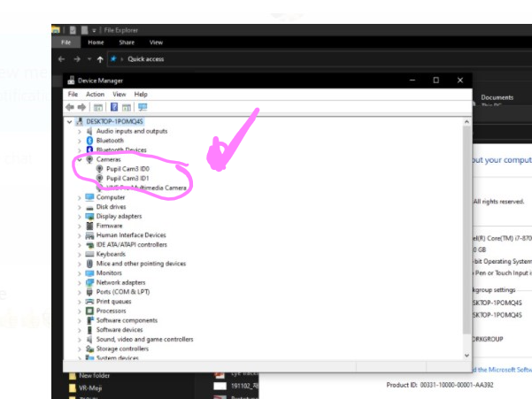Select the Pupil Cam3 ID1 device
This screenshot has height=399, width=532.
click(x=127, y=179)
